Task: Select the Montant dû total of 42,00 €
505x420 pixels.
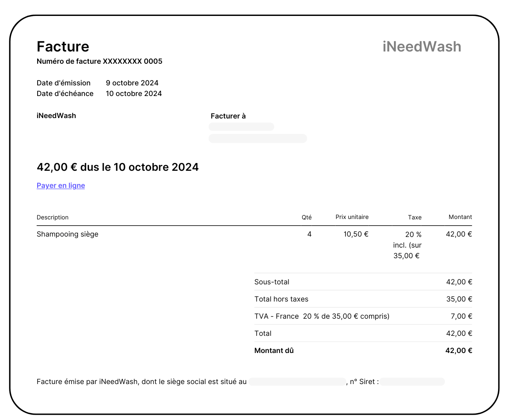Action: (x=458, y=351)
